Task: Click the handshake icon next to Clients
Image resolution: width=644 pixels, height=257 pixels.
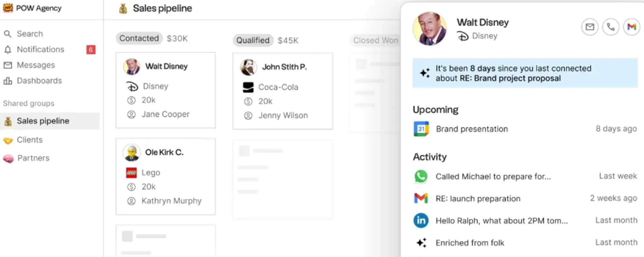Action: [8, 140]
